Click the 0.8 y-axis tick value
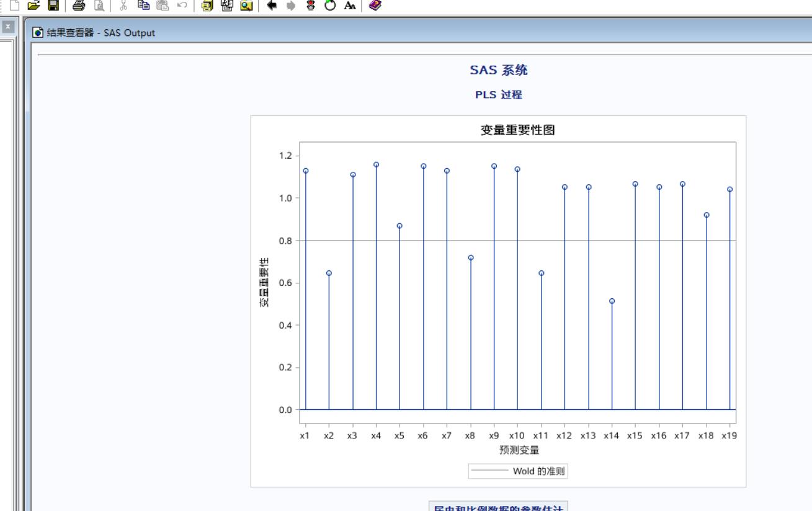 287,241
